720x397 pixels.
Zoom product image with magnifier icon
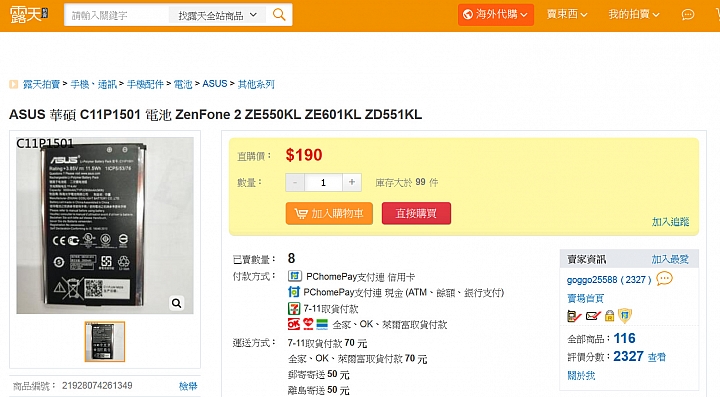pos(177,303)
